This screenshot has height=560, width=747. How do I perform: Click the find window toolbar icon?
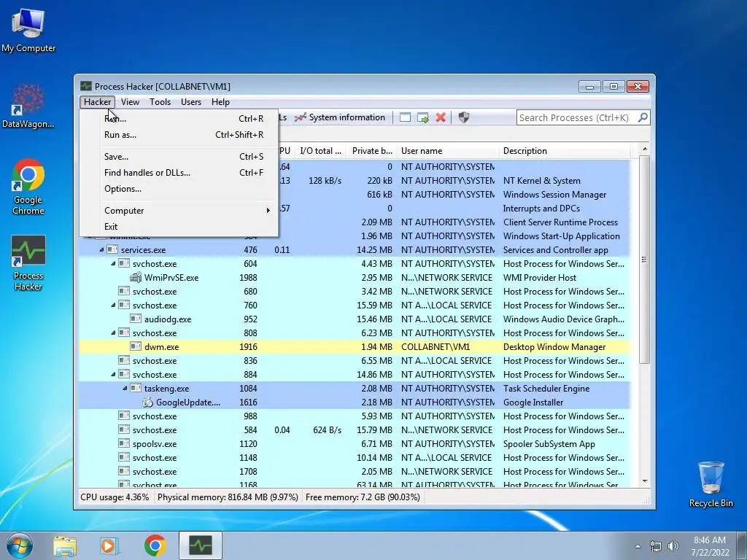tap(405, 117)
